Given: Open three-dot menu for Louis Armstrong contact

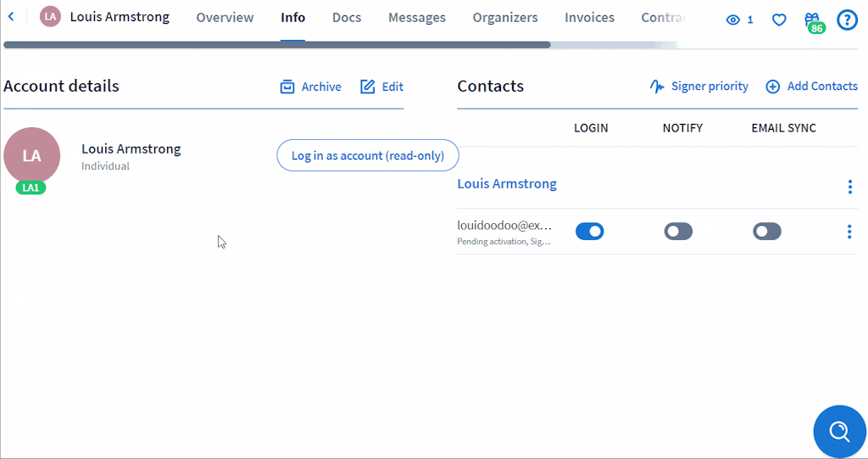Looking at the screenshot, I should click(x=849, y=187).
